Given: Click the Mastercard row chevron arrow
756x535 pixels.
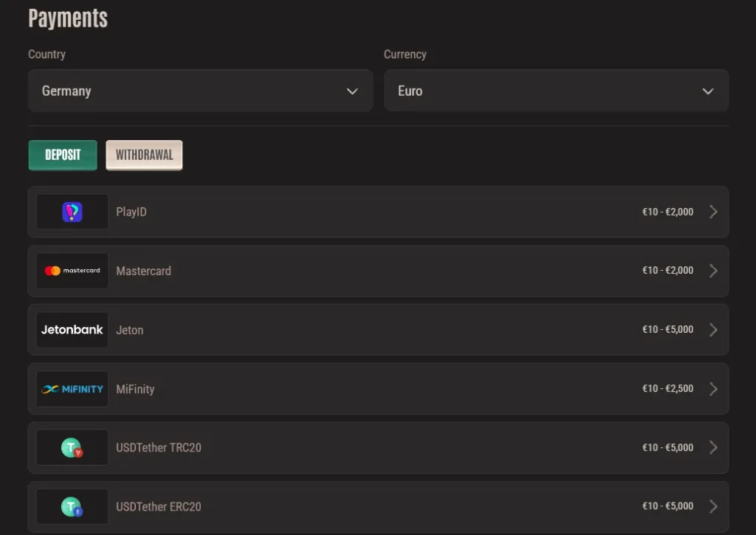Looking at the screenshot, I should 713,271.
